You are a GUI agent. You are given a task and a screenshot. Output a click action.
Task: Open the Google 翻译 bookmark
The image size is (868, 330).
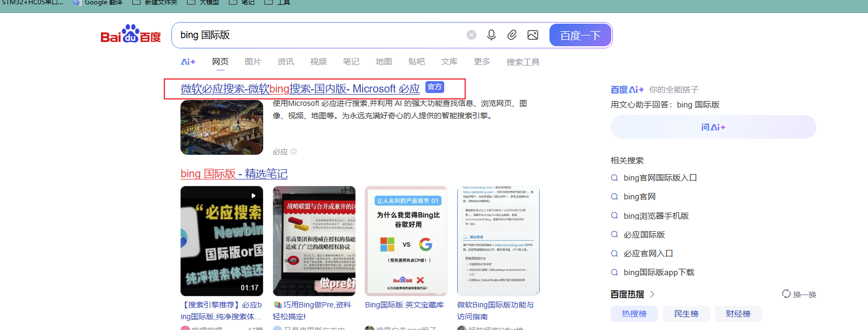pyautogui.click(x=98, y=3)
